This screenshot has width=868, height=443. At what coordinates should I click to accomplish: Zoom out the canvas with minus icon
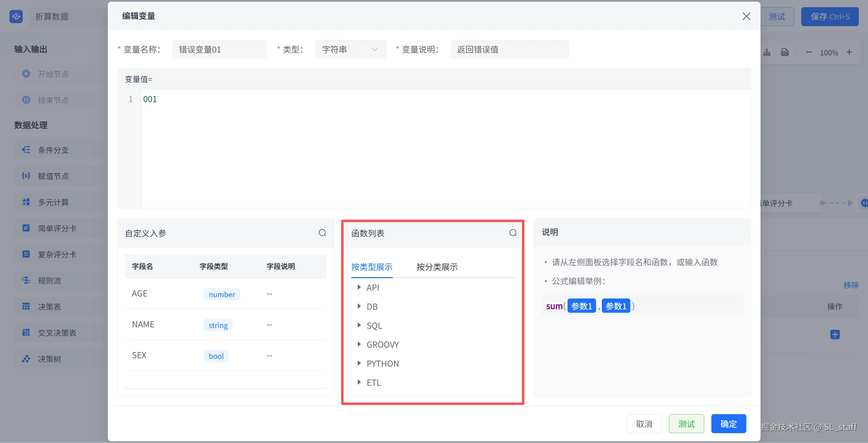click(x=809, y=52)
